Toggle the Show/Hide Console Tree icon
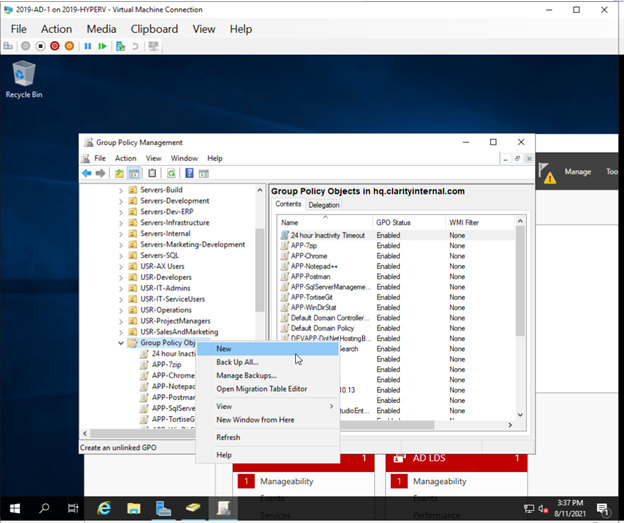 coord(134,173)
